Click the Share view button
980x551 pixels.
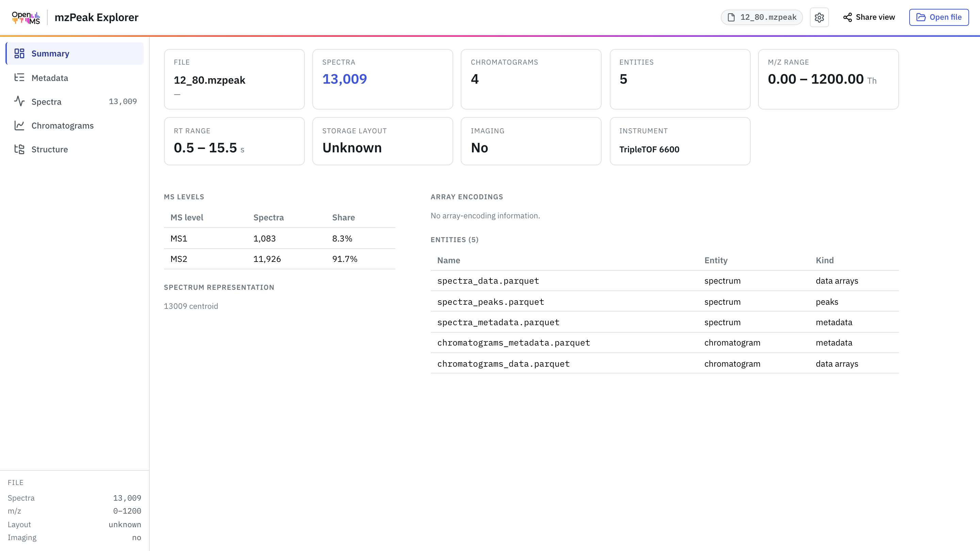tap(869, 17)
